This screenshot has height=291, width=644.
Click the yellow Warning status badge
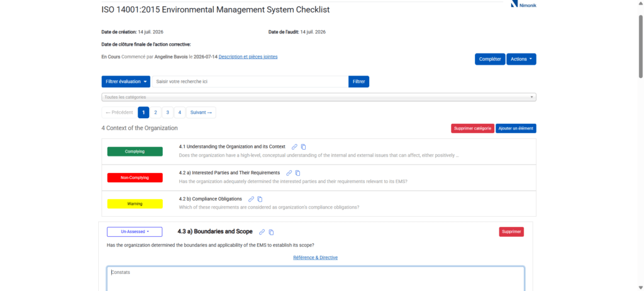(135, 204)
